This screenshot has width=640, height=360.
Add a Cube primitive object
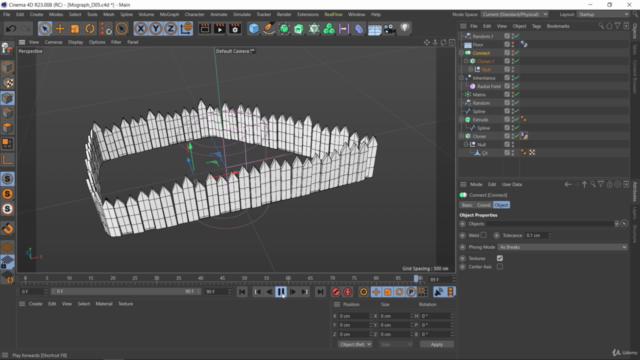254,29
